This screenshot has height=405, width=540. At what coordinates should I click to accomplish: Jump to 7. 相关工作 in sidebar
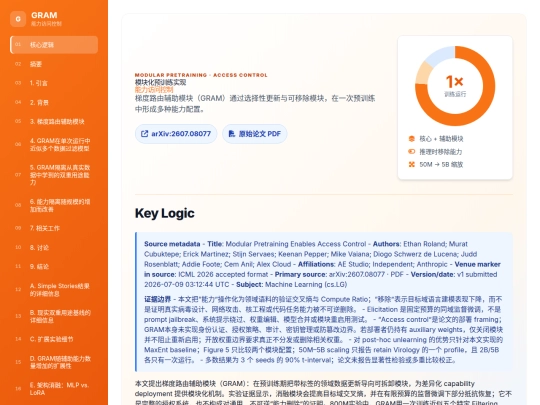54,228
